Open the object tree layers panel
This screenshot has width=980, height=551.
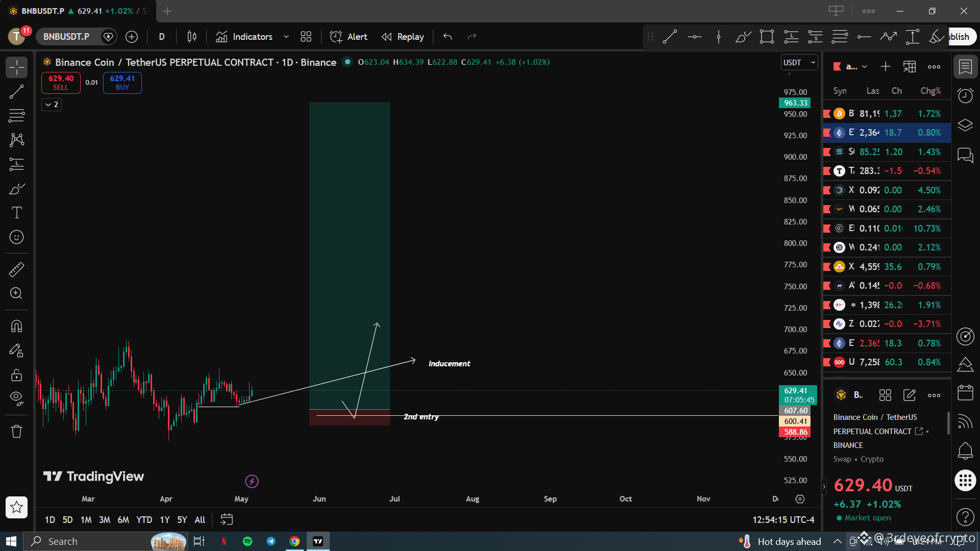pos(965,125)
